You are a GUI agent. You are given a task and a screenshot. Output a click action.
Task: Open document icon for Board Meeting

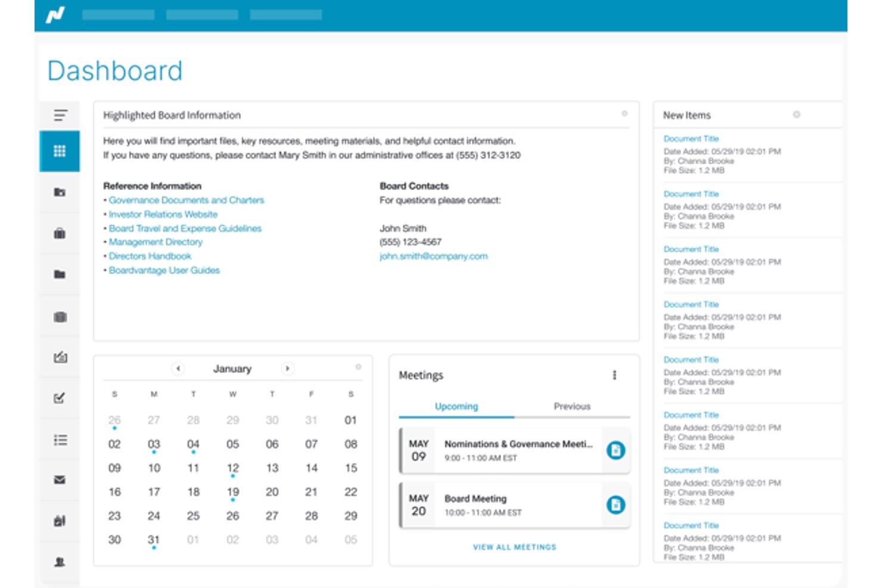(616, 505)
